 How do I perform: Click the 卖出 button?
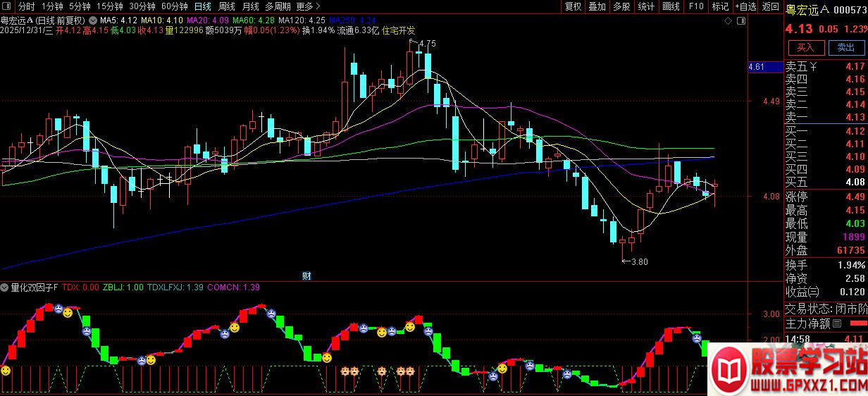pyautogui.click(x=846, y=48)
